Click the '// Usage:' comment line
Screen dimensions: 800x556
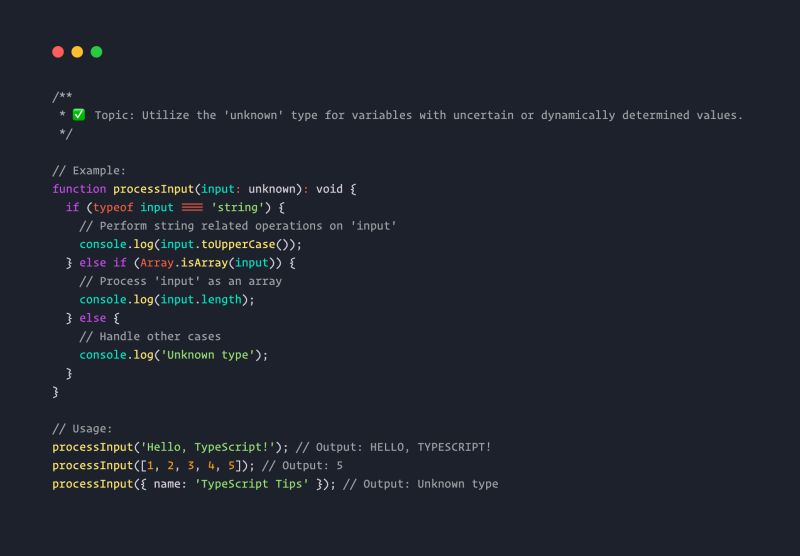82,428
